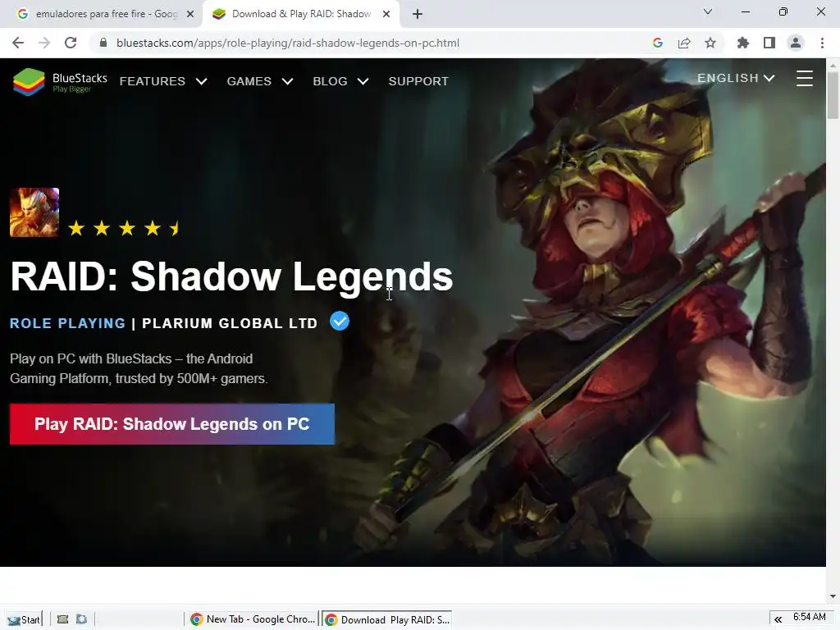Image resolution: width=840 pixels, height=630 pixels.
Task: Click the PLARIUM GLOBAL LTD developer name
Action: [230, 323]
